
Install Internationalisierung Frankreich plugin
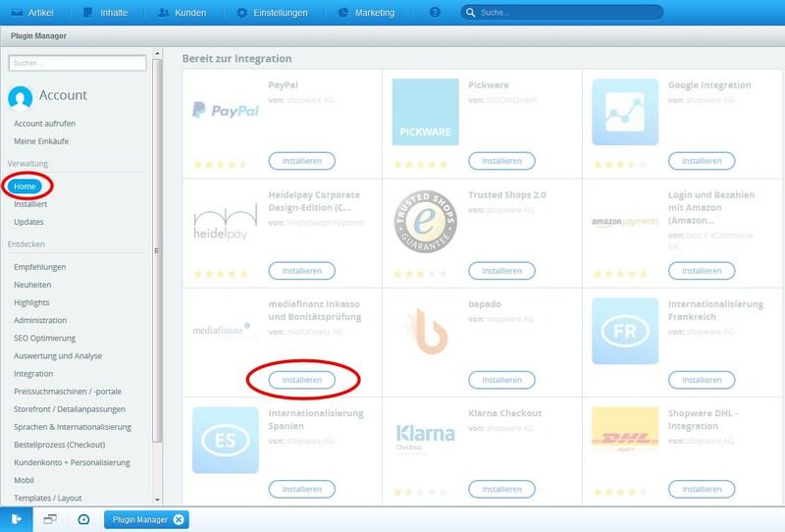pyautogui.click(x=702, y=380)
